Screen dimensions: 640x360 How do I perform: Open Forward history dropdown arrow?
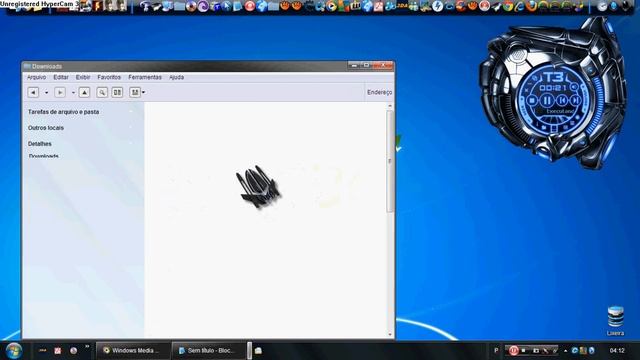(73, 93)
